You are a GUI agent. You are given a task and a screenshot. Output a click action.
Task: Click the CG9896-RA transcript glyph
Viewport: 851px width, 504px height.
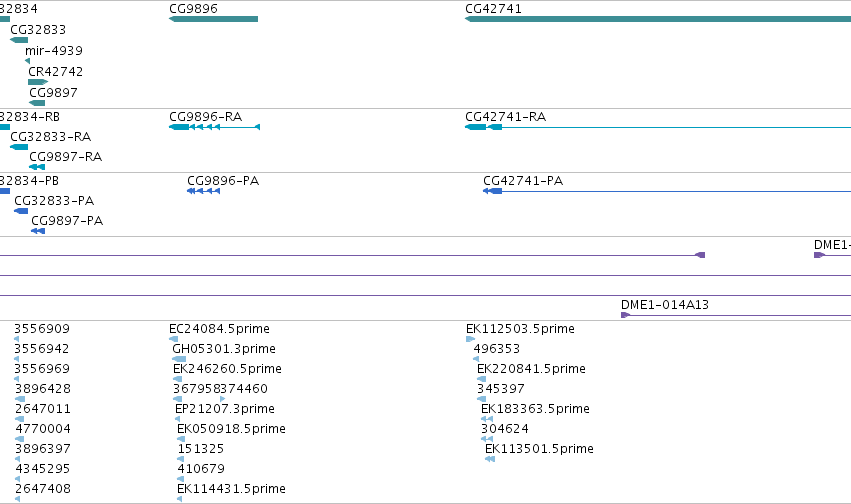(x=214, y=127)
